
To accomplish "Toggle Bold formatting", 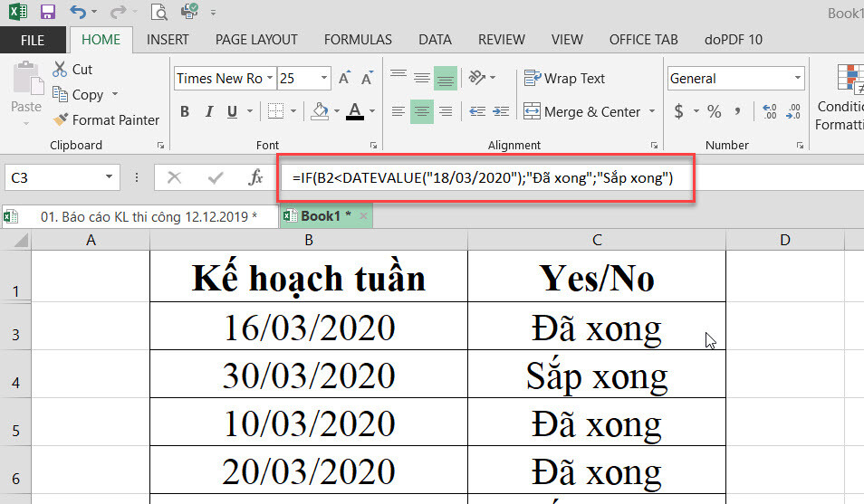I will tap(185, 111).
